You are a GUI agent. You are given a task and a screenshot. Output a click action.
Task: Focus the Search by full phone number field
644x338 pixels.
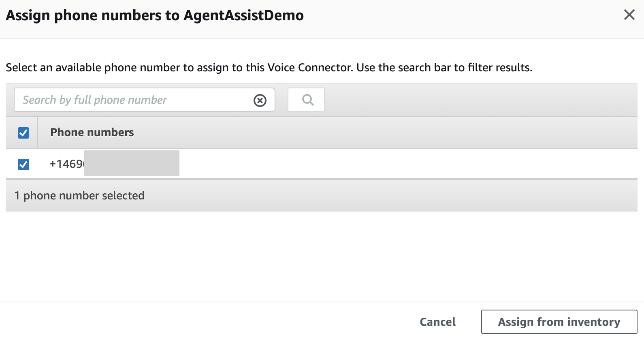pyautogui.click(x=134, y=100)
